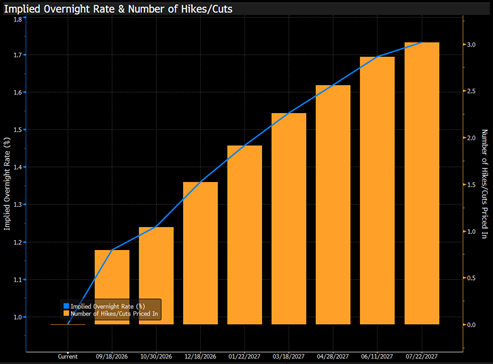This screenshot has width=493, height=364.
Task: Click the 2.5 tick on right axis
Action: click(x=471, y=91)
